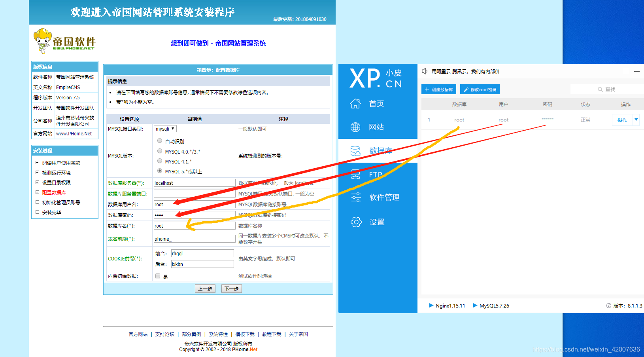Select the 初始化管理员账号 step
Image resolution: width=644 pixels, height=357 pixels.
point(61,202)
